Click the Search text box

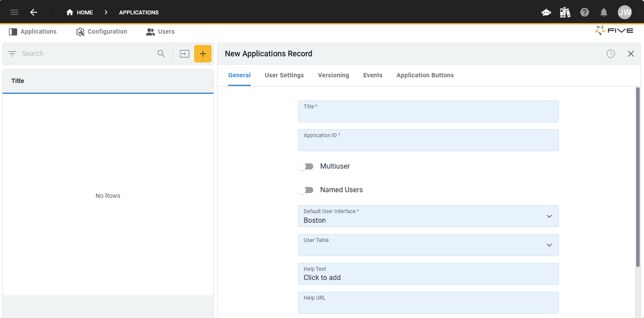87,54
